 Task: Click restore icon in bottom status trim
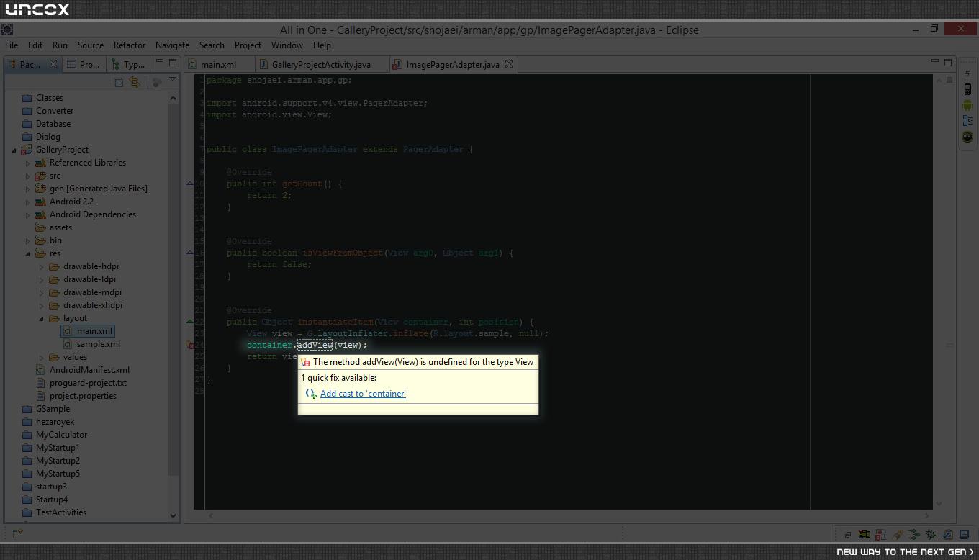coord(848,534)
